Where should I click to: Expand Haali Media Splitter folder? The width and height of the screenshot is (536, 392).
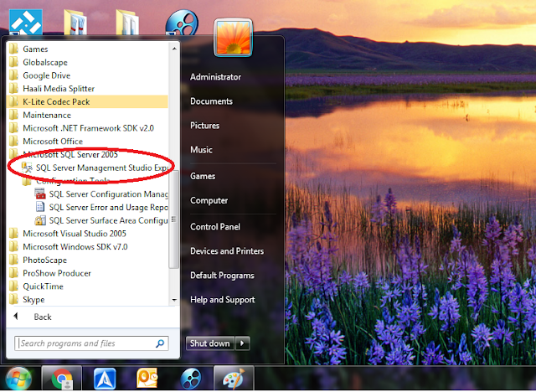(87, 89)
